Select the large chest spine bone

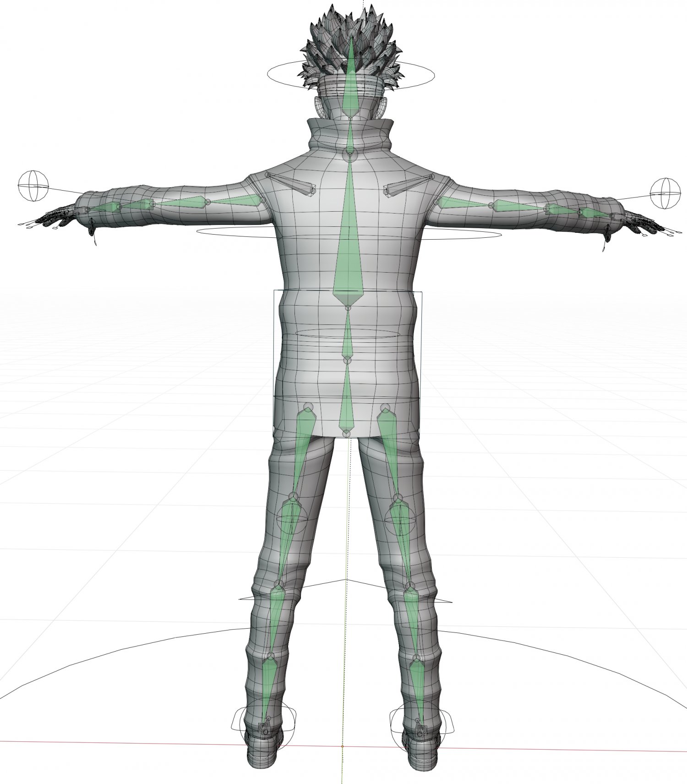tap(348, 257)
